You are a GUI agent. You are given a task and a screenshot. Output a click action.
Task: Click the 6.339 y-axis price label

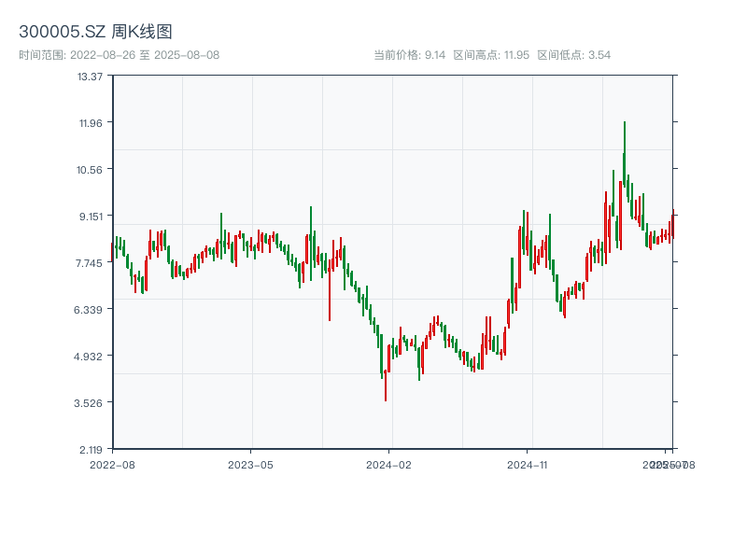pyautogui.click(x=90, y=309)
